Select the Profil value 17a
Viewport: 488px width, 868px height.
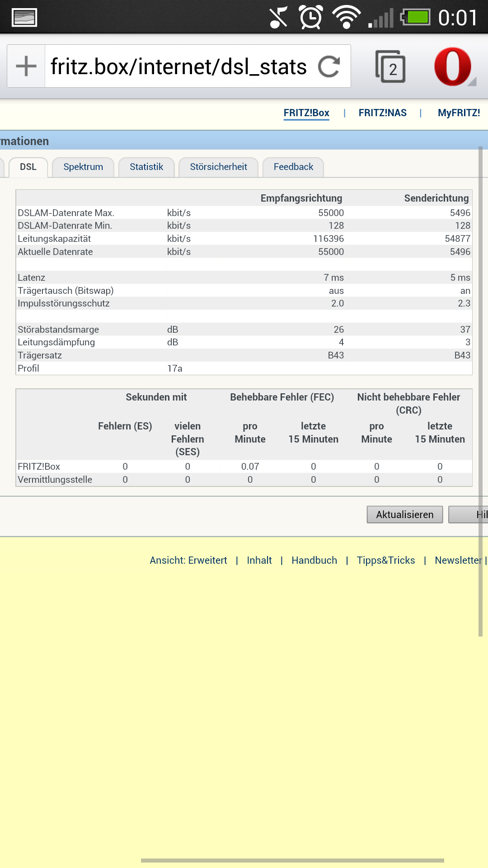pos(175,368)
